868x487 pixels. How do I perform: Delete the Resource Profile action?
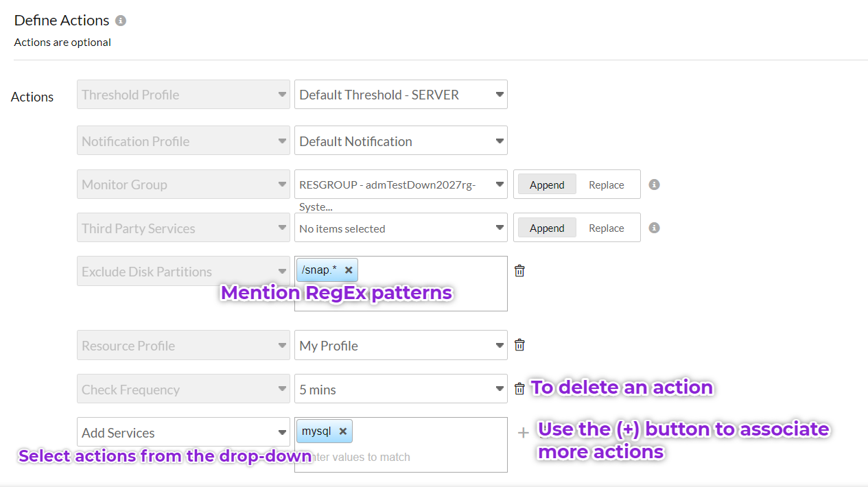(x=519, y=344)
